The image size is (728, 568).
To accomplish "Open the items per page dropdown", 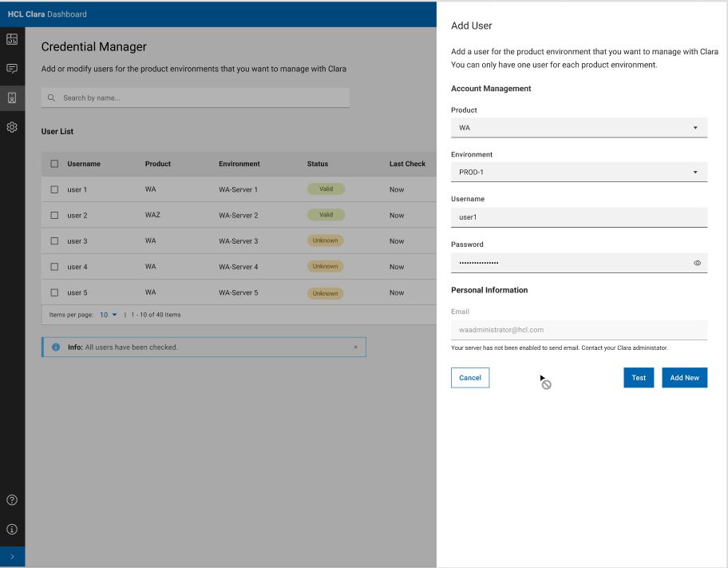I will click(x=108, y=315).
